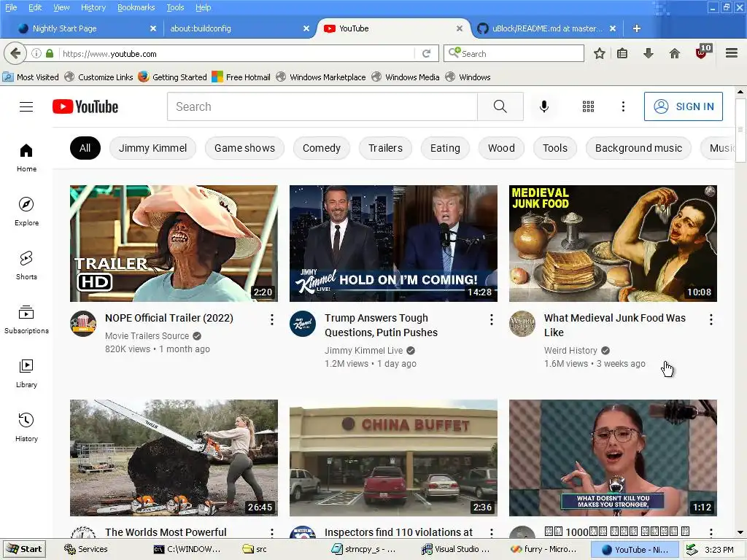Open Weird History channel avatar

(x=522, y=324)
